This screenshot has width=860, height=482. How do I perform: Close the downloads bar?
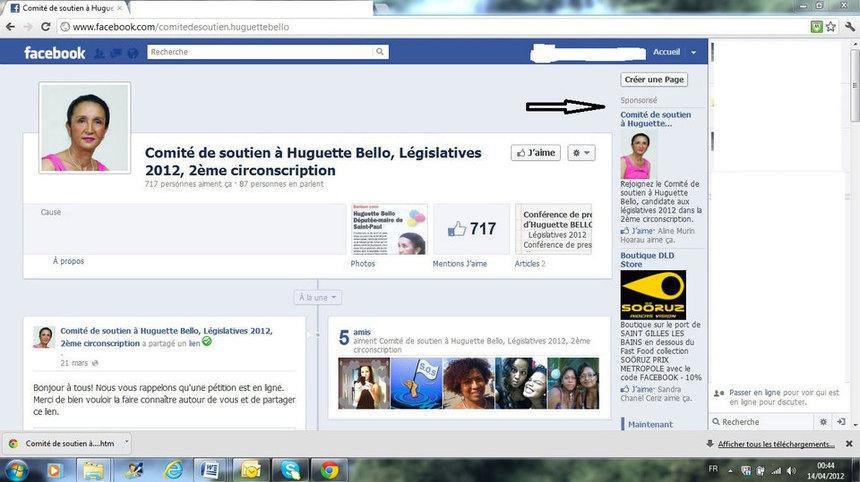849,444
